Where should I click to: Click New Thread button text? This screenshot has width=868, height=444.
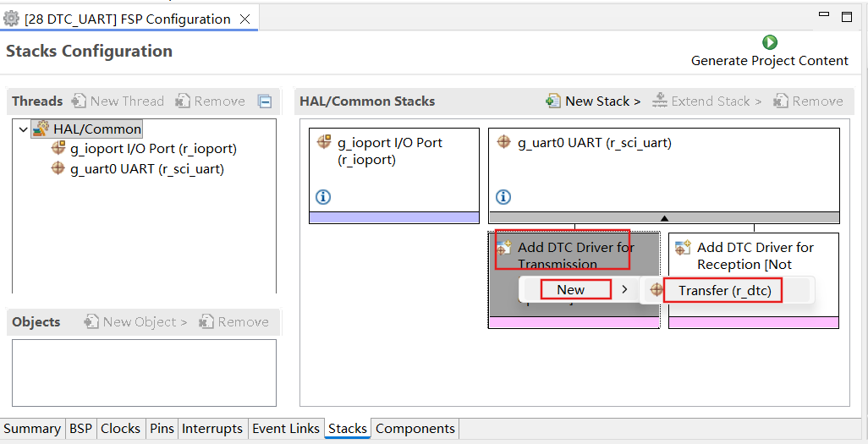[x=127, y=101]
